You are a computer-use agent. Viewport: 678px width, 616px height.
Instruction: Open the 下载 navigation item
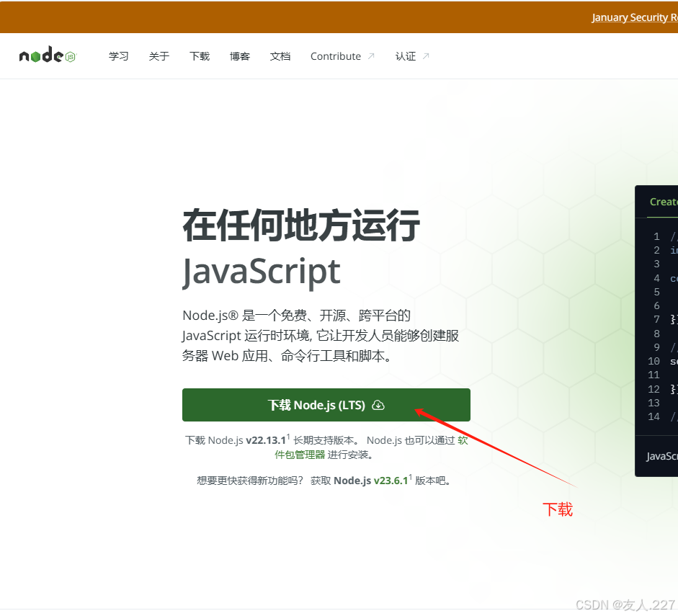point(199,56)
